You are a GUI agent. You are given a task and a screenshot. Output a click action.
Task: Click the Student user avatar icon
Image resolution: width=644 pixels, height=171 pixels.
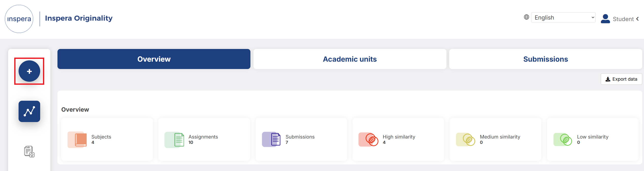(605, 19)
